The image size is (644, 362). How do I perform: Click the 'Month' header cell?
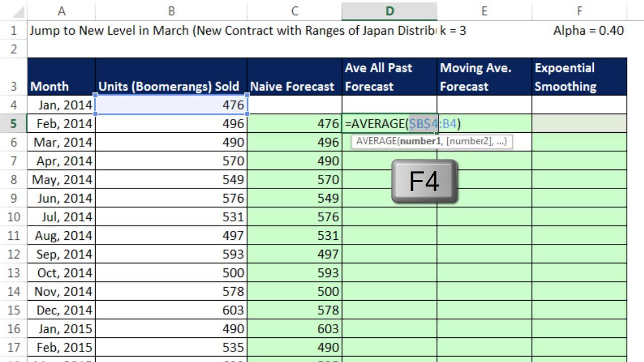[x=61, y=77]
